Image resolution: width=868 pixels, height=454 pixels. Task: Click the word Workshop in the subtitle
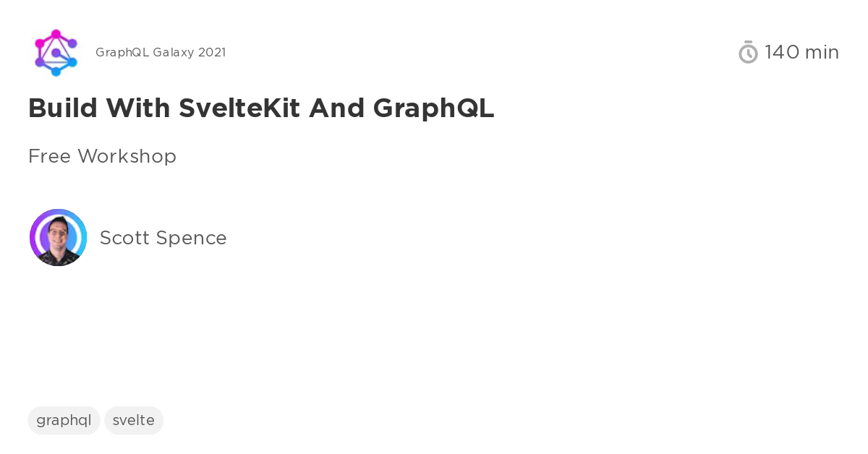tap(127, 156)
